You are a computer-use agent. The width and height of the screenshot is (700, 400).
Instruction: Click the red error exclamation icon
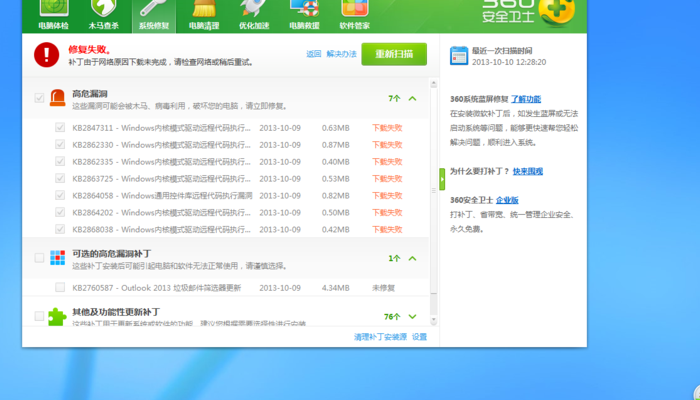coord(46,55)
